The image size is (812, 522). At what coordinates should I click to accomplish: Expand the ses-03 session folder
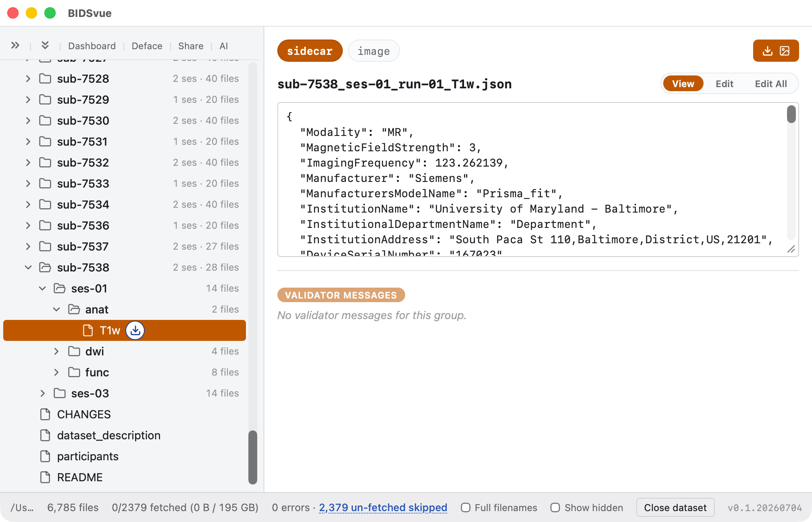(42, 393)
